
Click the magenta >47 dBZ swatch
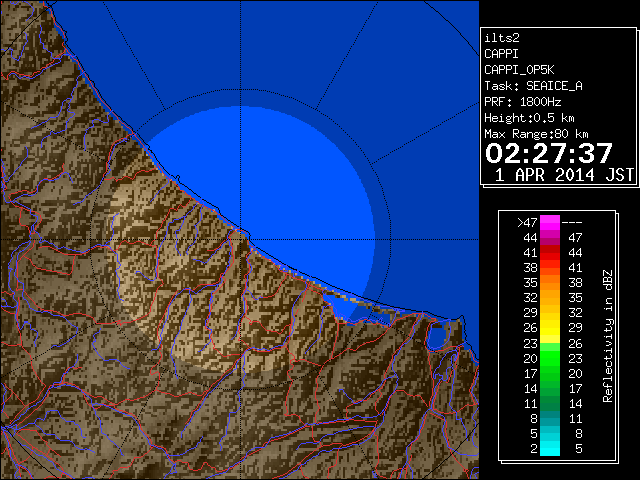550,222
